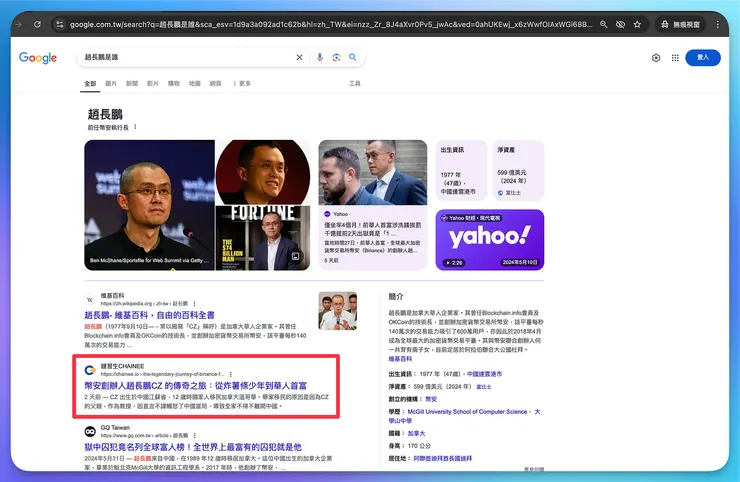Open the red-background portrait thumbnail
Viewport: 740px width, 482px height.
pos(263,172)
